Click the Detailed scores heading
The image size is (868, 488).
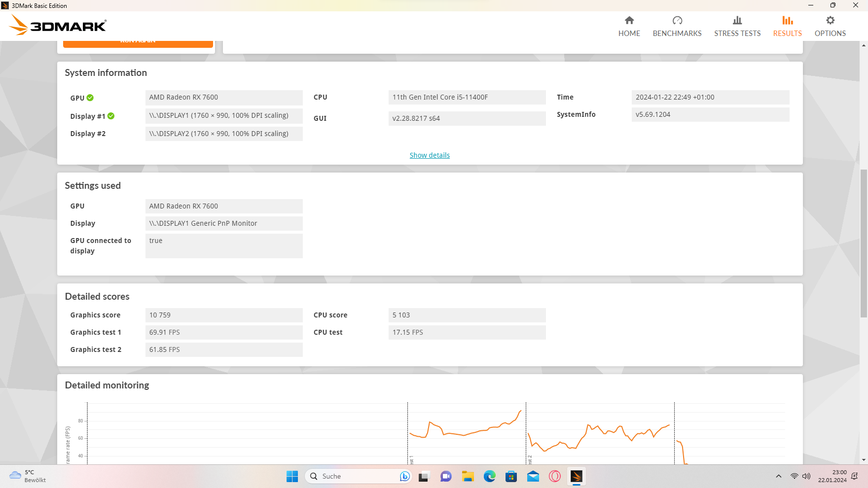(x=97, y=297)
